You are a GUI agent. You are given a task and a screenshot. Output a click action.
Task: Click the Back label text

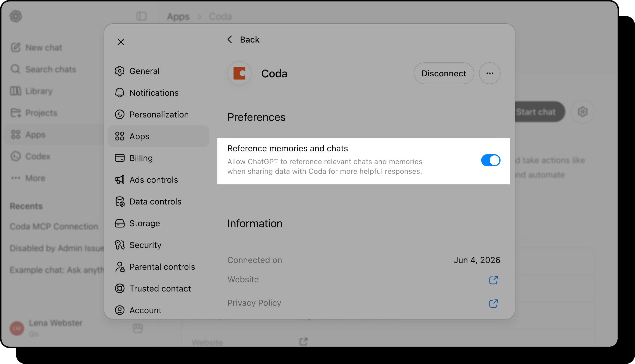pos(249,39)
